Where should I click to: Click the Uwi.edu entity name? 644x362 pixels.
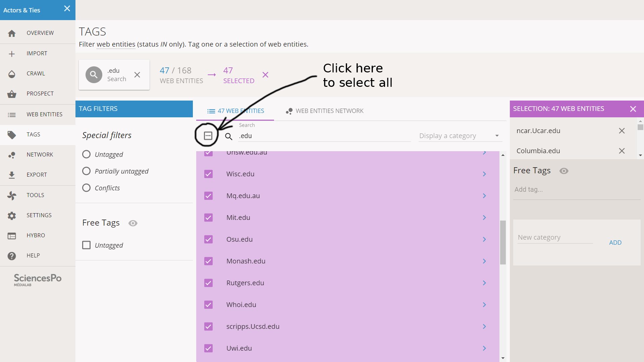point(239,348)
